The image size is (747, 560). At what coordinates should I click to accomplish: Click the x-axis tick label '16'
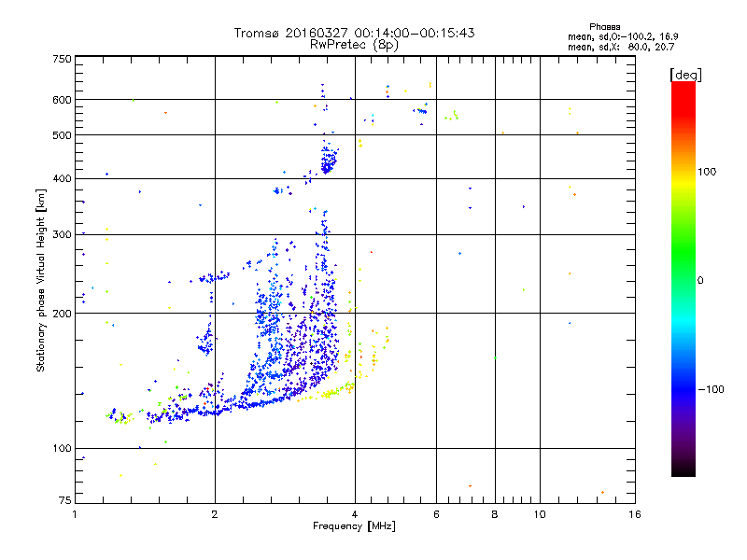pos(635,514)
